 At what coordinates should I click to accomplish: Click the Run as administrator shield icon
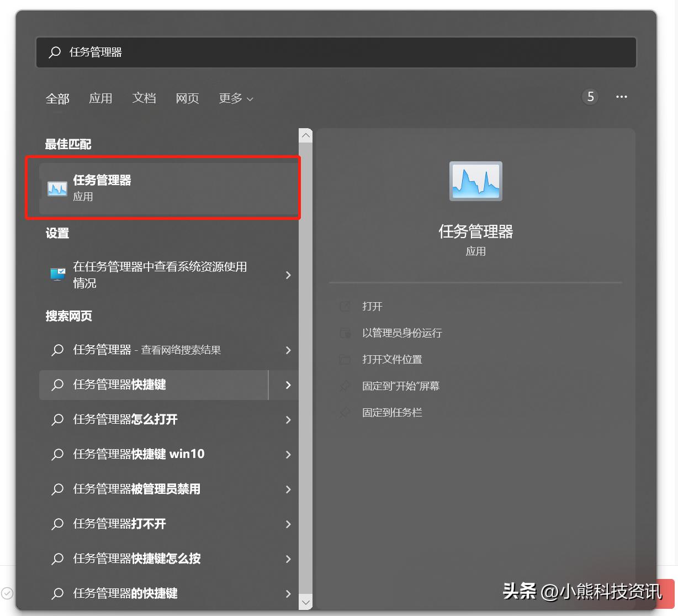point(345,333)
